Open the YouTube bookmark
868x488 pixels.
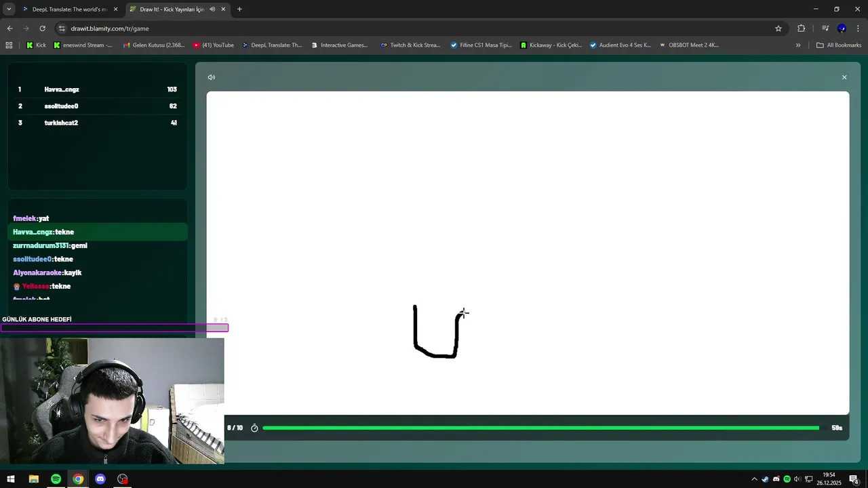[214, 45]
